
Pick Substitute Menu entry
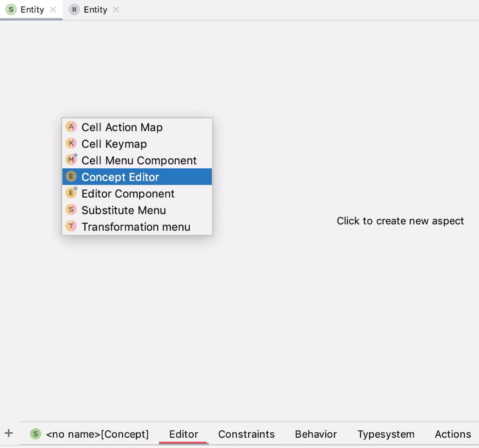pyautogui.click(x=123, y=210)
